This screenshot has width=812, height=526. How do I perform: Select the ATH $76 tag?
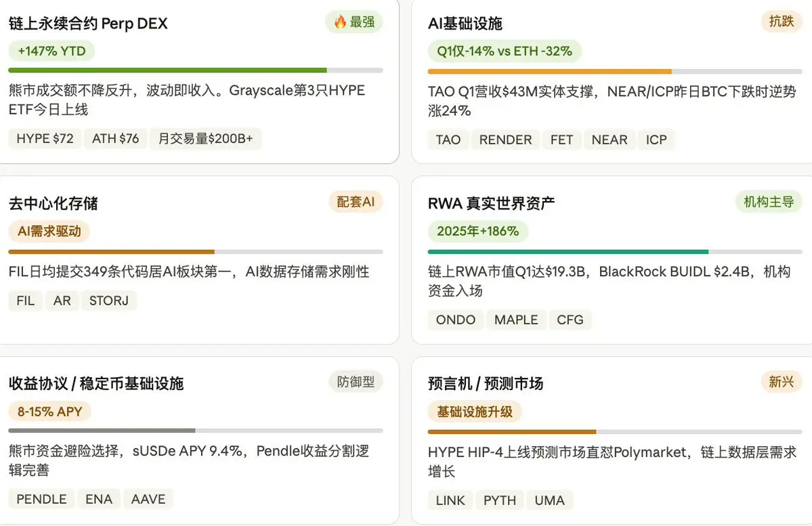116,139
